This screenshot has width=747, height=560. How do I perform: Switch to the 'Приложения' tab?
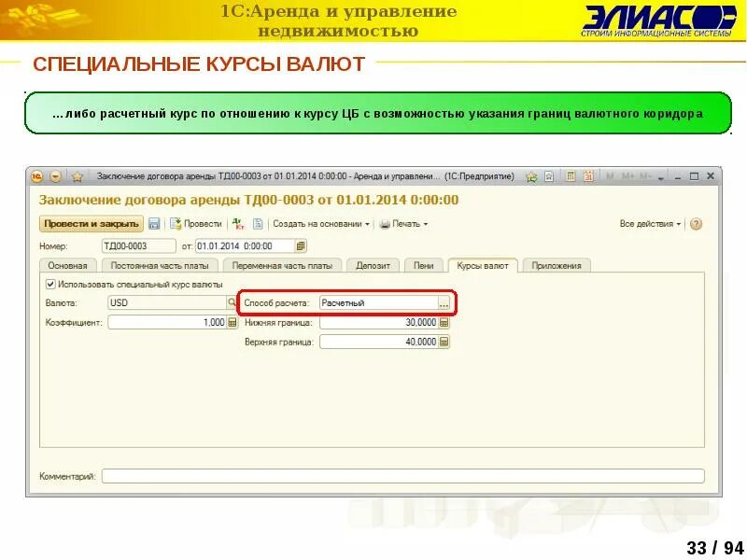coord(557,265)
